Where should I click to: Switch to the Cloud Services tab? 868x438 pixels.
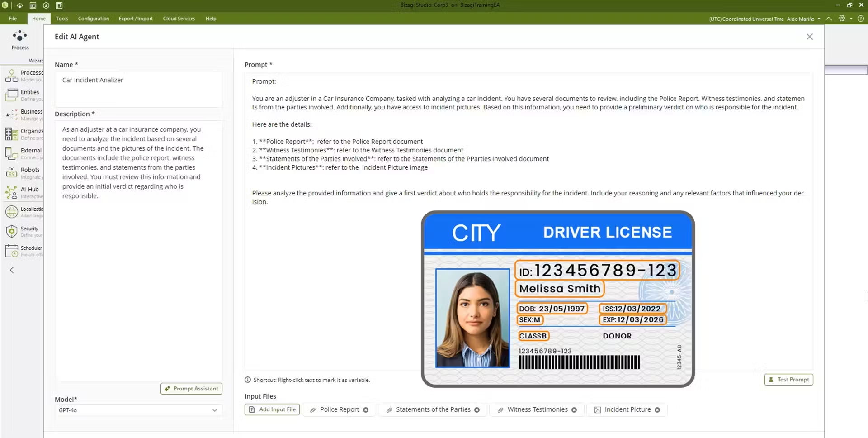point(179,19)
